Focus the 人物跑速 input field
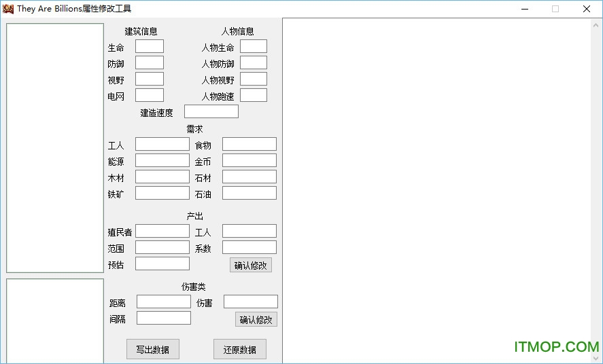This screenshot has width=603, height=364. click(x=254, y=95)
